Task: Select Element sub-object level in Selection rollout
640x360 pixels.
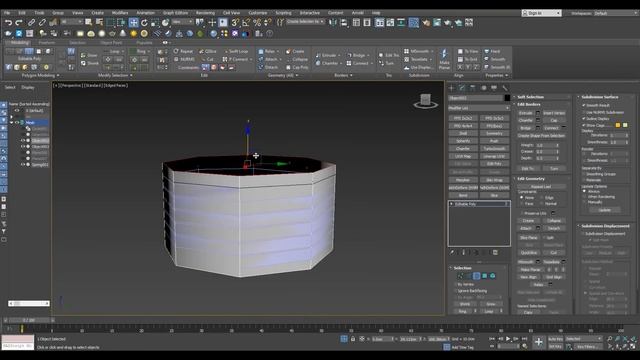Action: [x=493, y=276]
